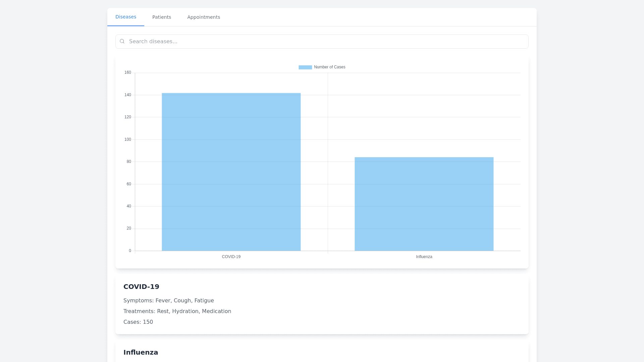The height and width of the screenshot is (362, 644).
Task: Click the 80 y-axis tick label
Action: [129, 162]
